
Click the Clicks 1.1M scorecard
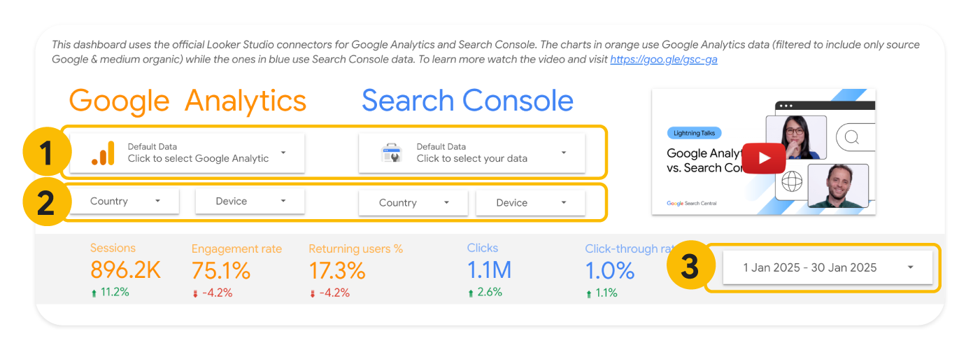489,270
